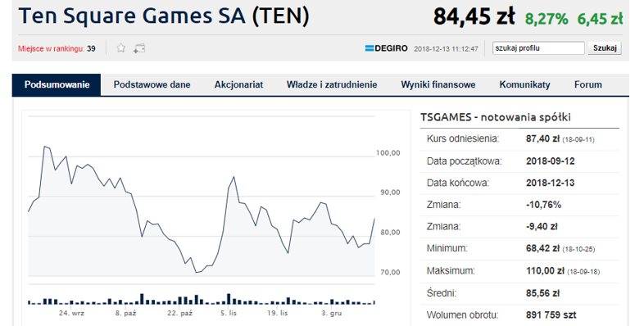This screenshot has height=326, width=644.
Task: Click the ranking position number 39
Action: (91, 48)
